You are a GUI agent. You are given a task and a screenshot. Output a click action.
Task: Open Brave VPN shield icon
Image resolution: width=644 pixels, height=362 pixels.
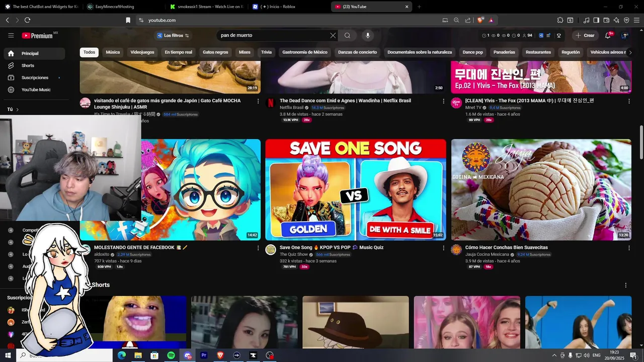[x=626, y=20]
